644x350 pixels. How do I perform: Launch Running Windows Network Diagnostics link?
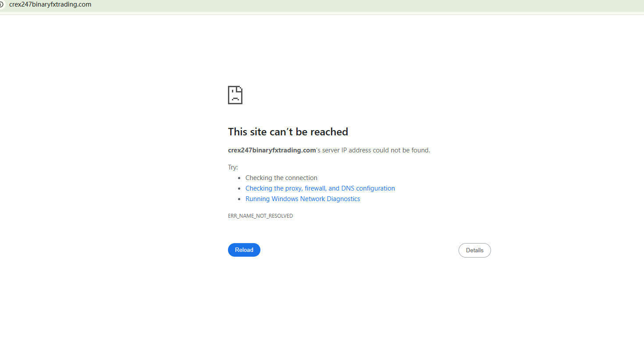tap(302, 199)
